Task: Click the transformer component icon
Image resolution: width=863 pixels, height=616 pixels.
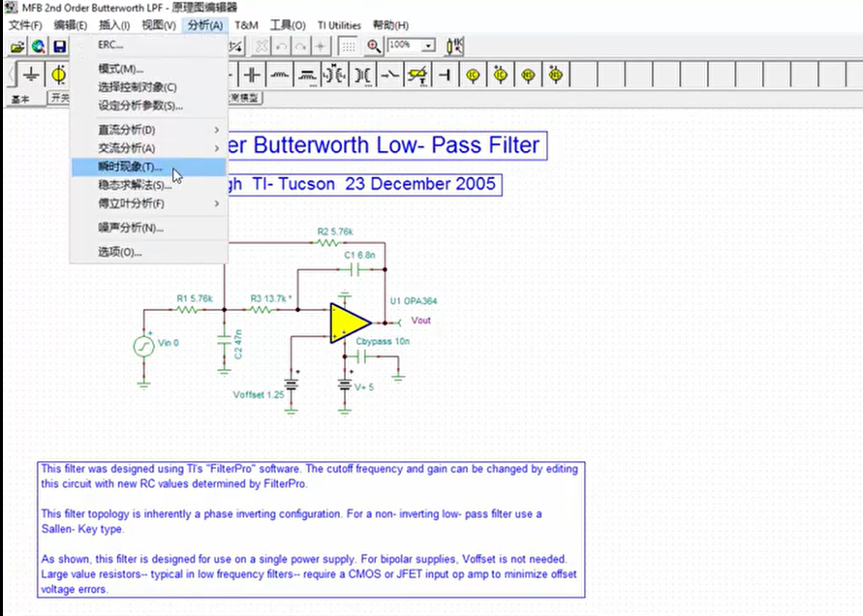Action: coord(334,75)
